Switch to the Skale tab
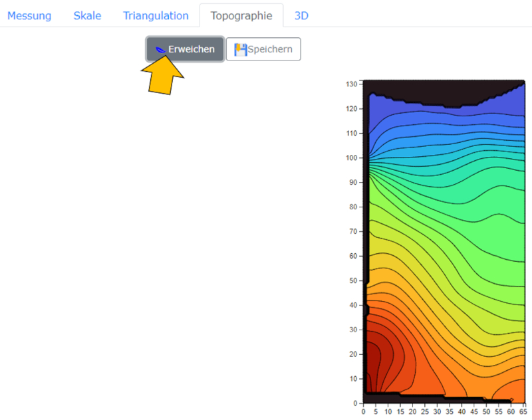This screenshot has width=532, height=420. (87, 15)
